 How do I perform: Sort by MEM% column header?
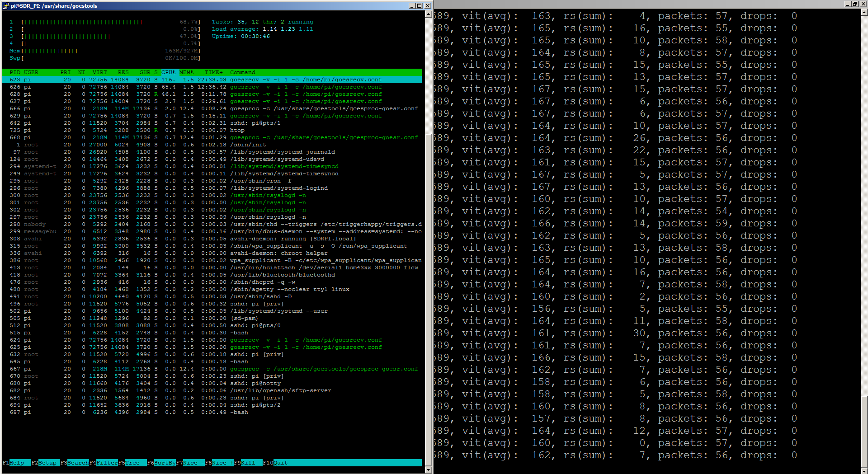point(187,72)
